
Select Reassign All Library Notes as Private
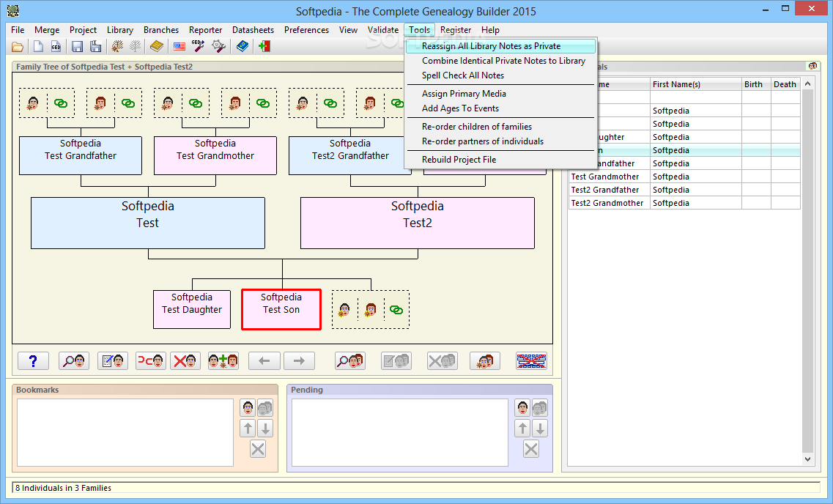[500, 46]
